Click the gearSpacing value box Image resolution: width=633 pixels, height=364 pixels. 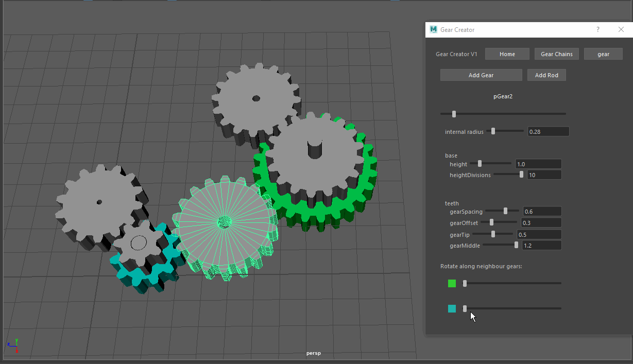click(x=541, y=211)
